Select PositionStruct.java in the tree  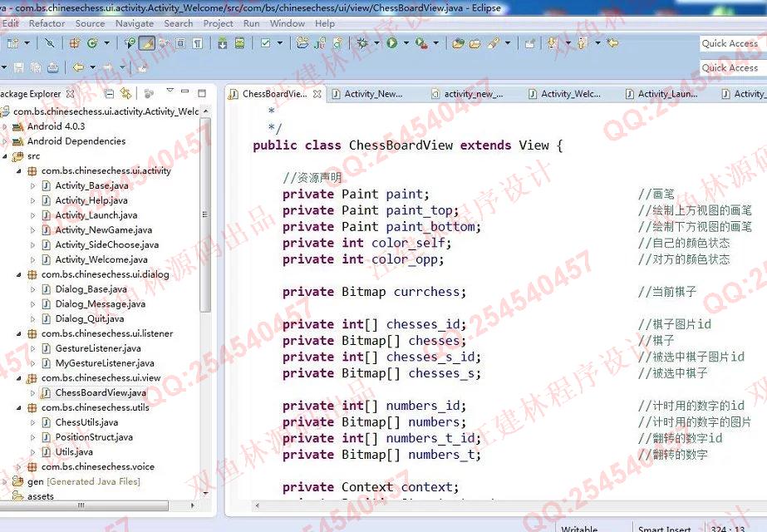tap(94, 437)
